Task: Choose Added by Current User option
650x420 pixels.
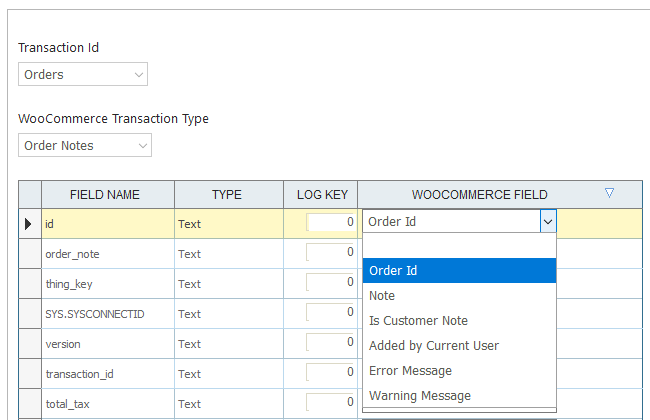Action: [459, 345]
